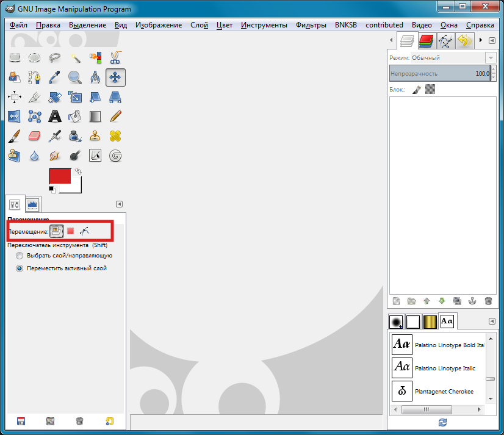This screenshot has height=435, width=504.
Task: Select the Shear tool
Action: (x=95, y=97)
